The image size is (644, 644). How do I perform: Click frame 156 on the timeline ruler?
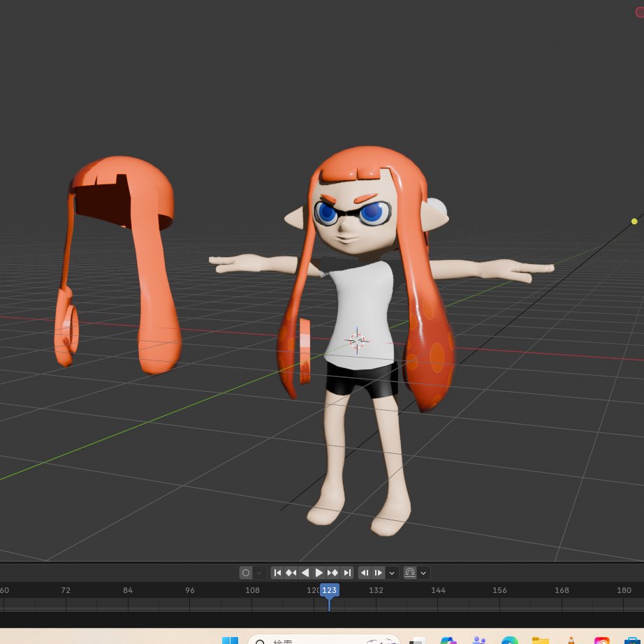[499, 590]
